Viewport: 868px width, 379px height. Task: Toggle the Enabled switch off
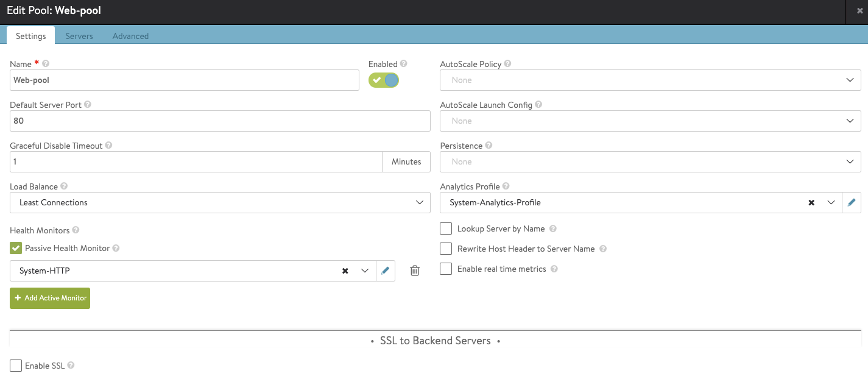tap(384, 80)
